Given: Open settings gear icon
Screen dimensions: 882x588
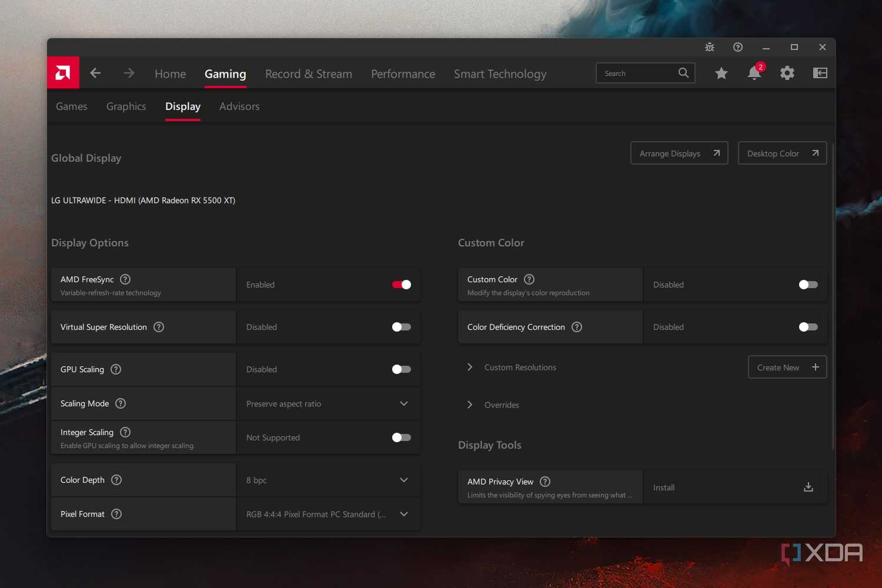Looking at the screenshot, I should (787, 73).
